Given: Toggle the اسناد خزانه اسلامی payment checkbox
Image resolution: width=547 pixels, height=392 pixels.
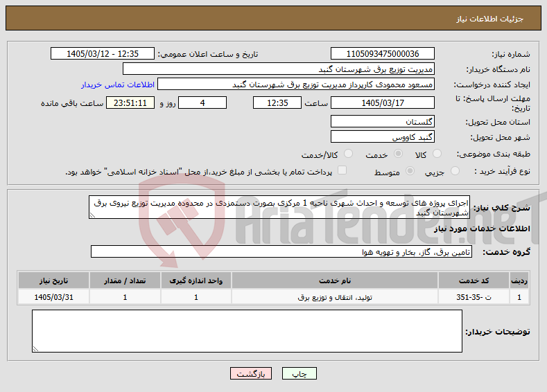Looking at the screenshot, I should [x=342, y=170].
